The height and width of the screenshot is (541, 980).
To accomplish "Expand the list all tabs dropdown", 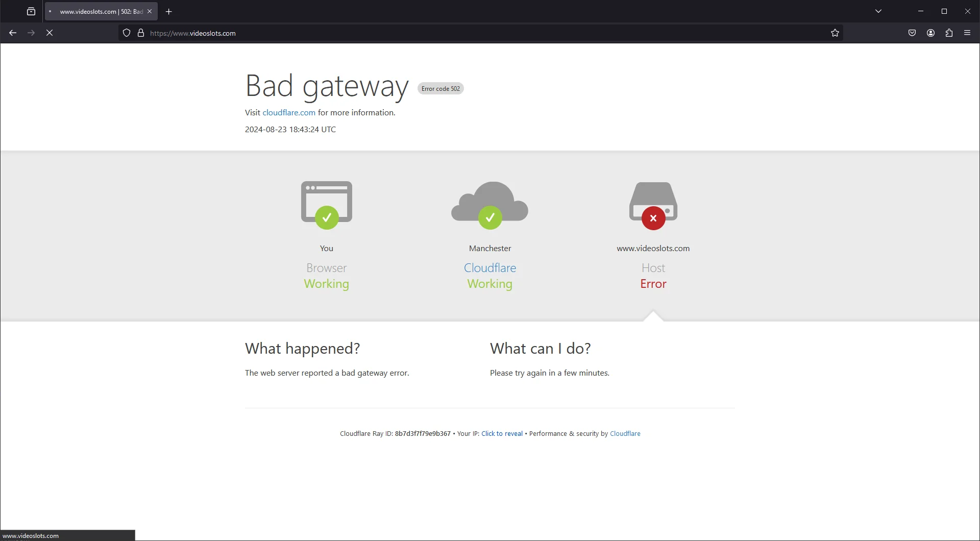I will point(878,11).
